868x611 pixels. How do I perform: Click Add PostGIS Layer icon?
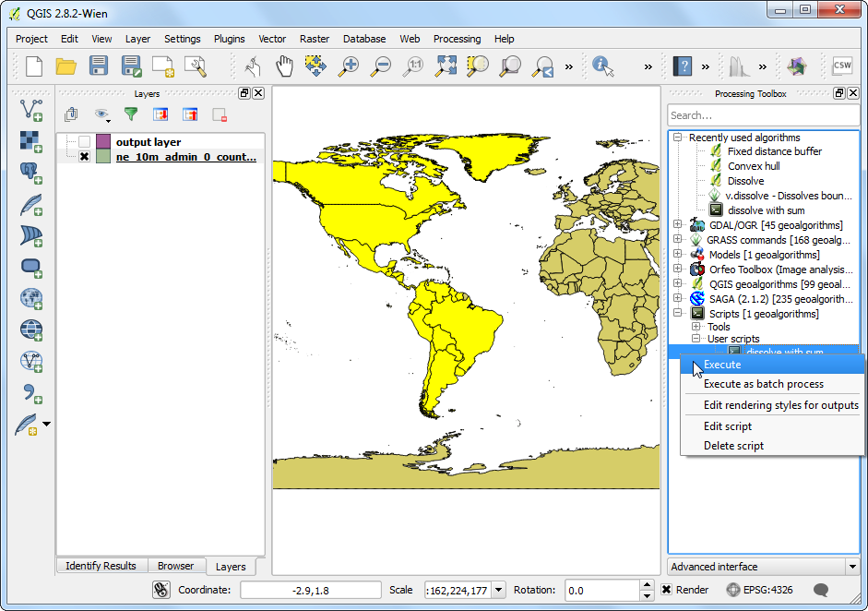(31, 173)
